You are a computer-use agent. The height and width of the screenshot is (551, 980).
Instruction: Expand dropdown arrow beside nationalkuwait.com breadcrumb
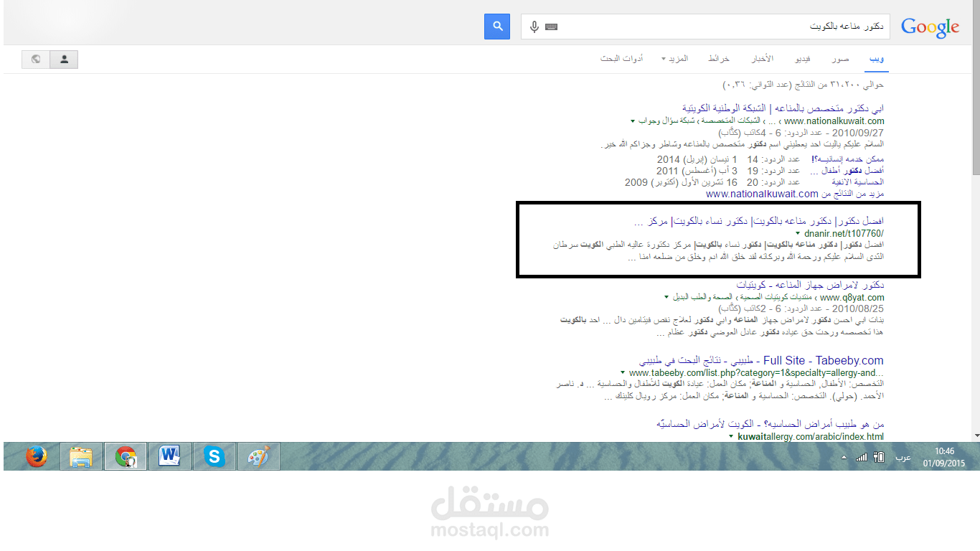[633, 121]
